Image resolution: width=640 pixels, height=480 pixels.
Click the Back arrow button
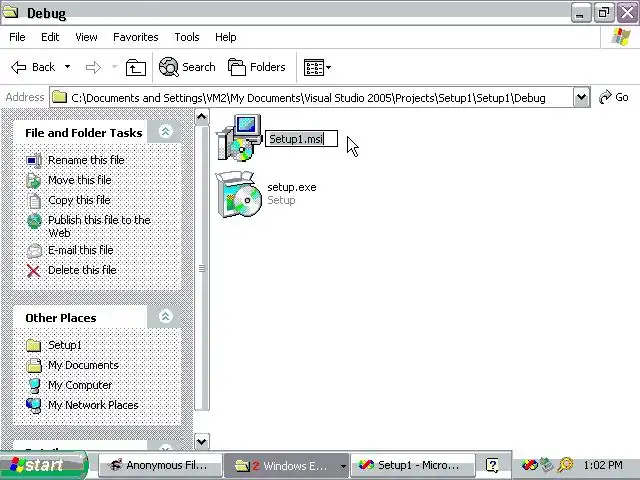33,67
